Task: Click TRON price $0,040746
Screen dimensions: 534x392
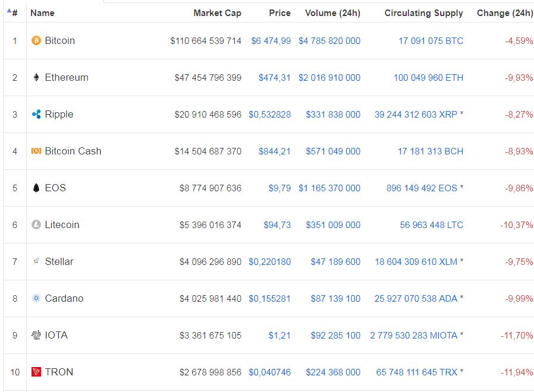Action: [270, 372]
